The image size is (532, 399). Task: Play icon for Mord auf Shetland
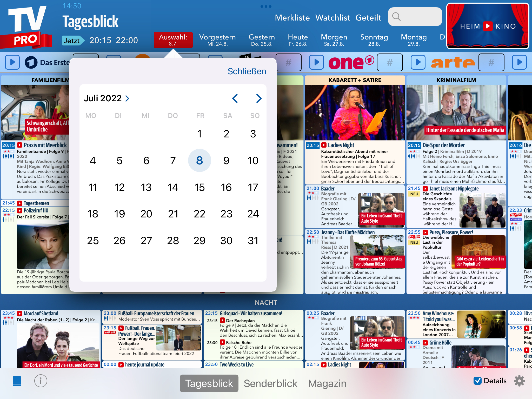click(x=19, y=314)
